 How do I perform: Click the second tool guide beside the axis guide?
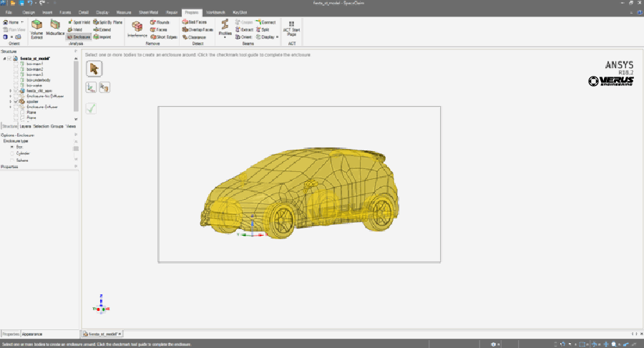[x=104, y=87]
